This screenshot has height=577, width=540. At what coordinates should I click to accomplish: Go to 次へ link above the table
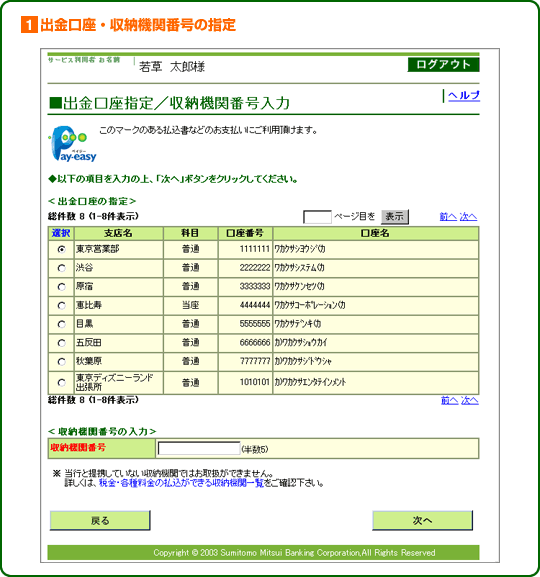pyautogui.click(x=468, y=216)
